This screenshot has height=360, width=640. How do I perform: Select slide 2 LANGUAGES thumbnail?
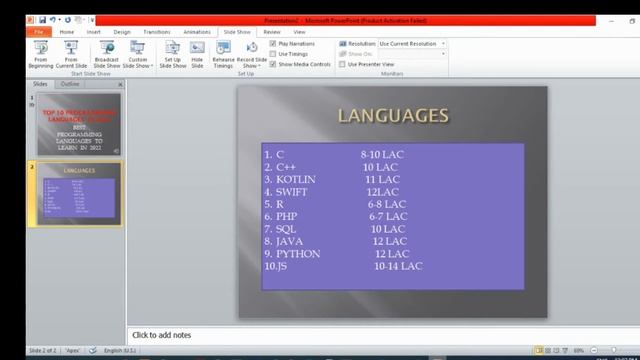click(79, 194)
